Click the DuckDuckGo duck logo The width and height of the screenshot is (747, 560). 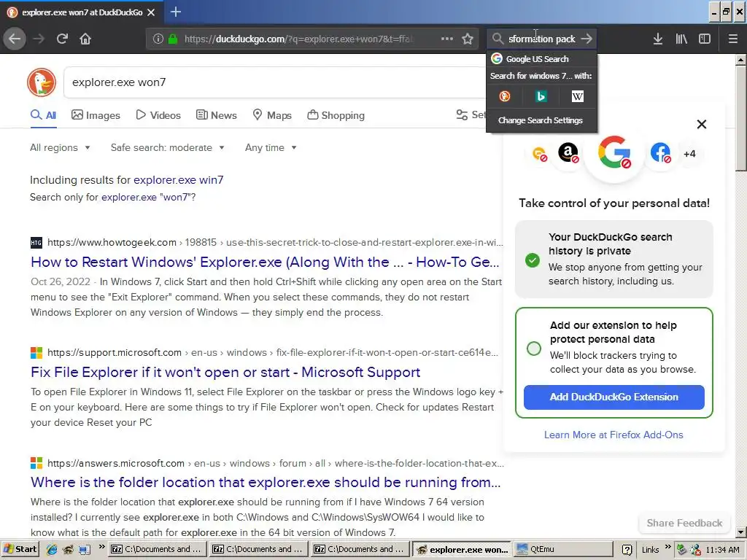point(42,82)
